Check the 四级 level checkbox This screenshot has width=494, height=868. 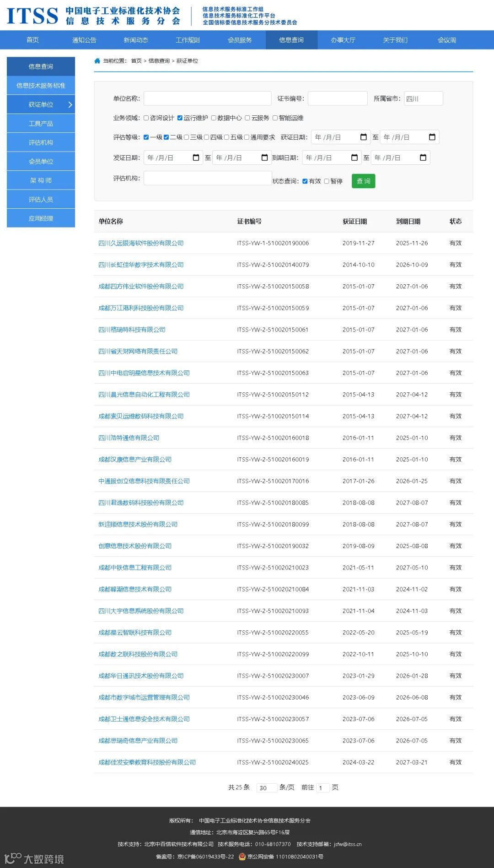pos(207,137)
